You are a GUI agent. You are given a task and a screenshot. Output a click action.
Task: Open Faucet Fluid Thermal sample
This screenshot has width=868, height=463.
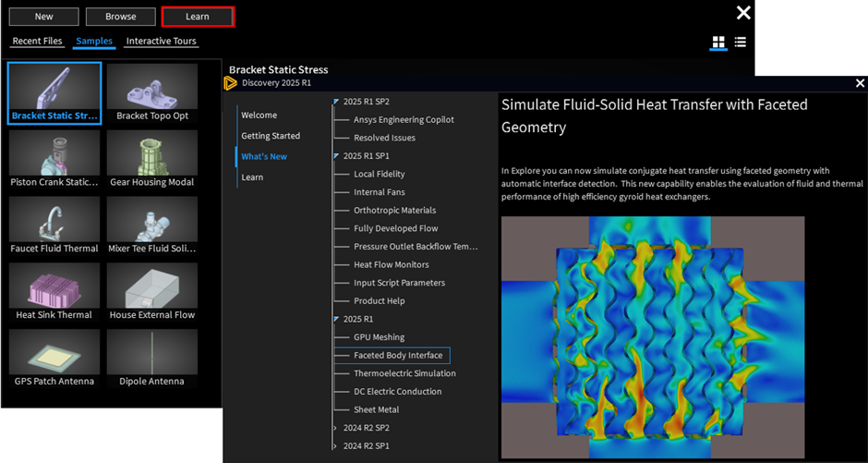point(54,226)
